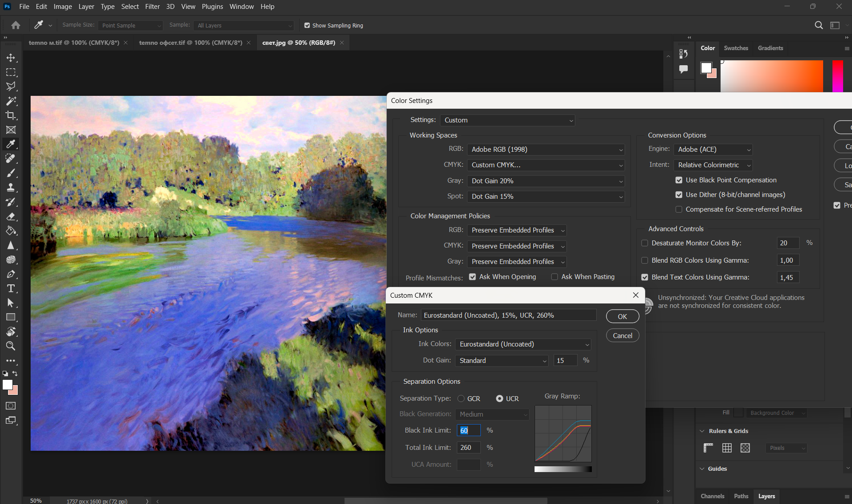Image resolution: width=852 pixels, height=504 pixels.
Task: Open the Search magnifier icon
Action: click(x=819, y=25)
